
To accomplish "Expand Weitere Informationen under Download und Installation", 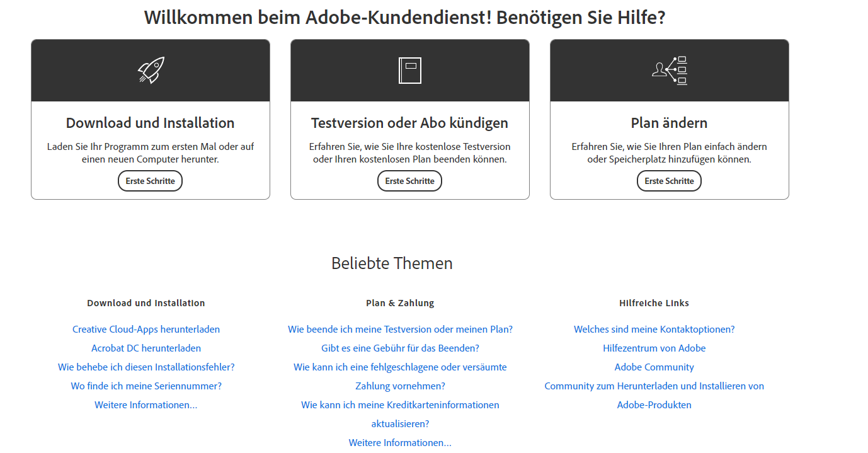I will click(146, 404).
